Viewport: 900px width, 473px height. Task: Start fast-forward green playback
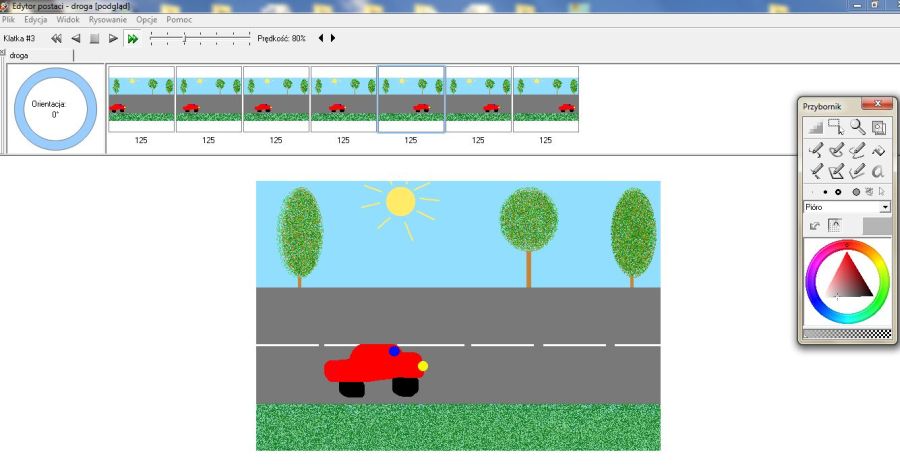pos(132,38)
